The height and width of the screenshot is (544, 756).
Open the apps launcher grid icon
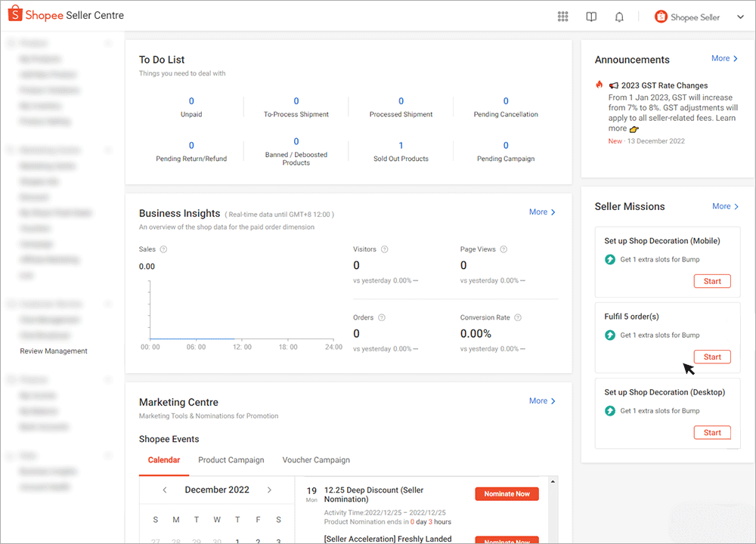pos(562,16)
